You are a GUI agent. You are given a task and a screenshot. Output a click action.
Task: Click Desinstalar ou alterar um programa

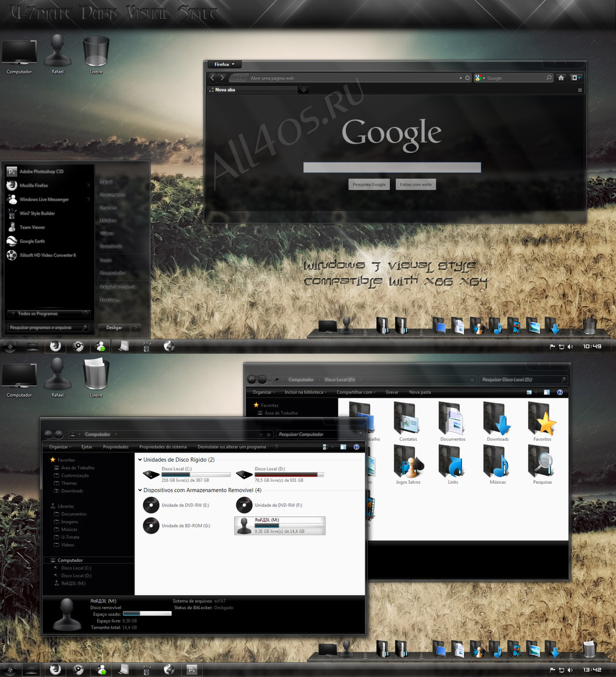coord(232,447)
